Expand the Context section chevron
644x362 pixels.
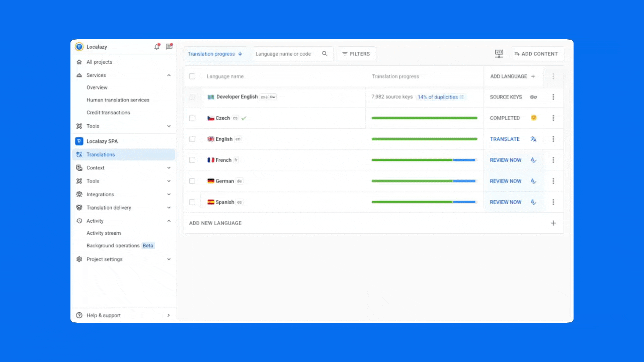tap(169, 168)
